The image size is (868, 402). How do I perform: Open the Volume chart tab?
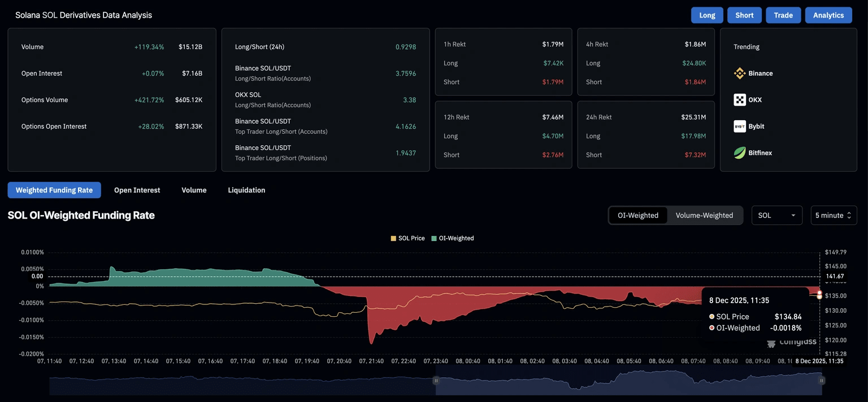coord(194,190)
